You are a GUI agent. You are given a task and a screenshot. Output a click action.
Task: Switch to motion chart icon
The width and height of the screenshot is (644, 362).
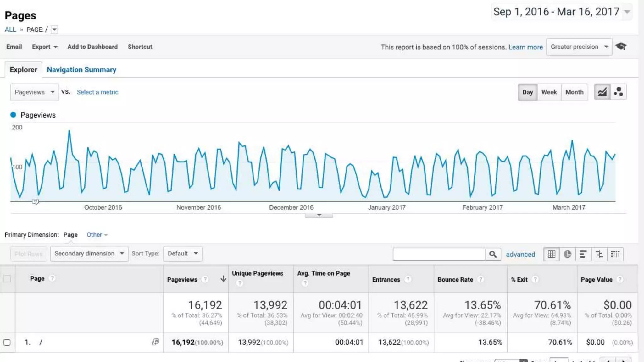pyautogui.click(x=619, y=92)
